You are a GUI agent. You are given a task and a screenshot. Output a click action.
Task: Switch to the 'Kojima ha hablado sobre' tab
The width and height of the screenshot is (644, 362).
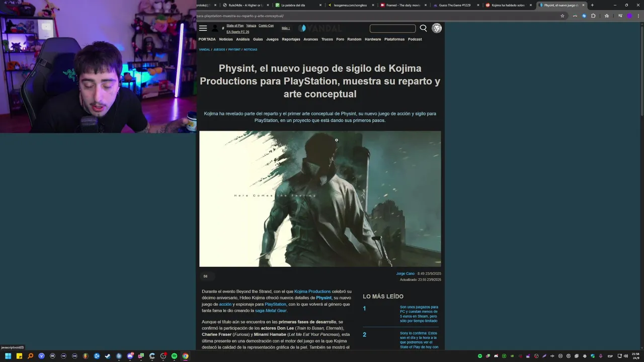tap(508, 5)
